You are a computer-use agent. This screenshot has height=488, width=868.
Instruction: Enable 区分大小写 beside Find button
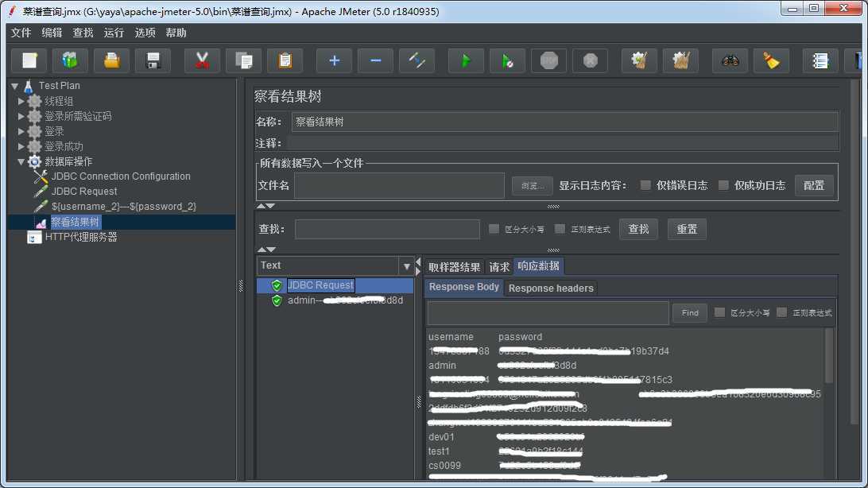719,312
